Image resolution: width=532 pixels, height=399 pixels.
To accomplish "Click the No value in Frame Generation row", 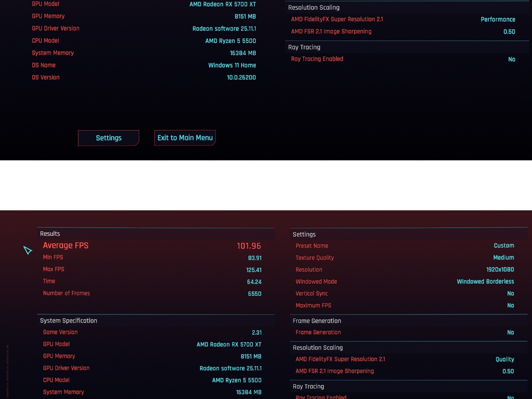I will [x=510, y=332].
